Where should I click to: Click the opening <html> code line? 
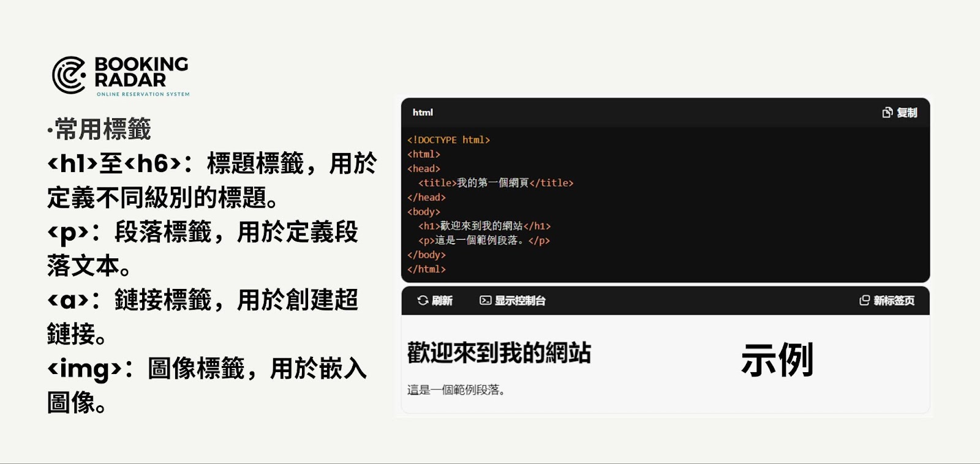424,154
